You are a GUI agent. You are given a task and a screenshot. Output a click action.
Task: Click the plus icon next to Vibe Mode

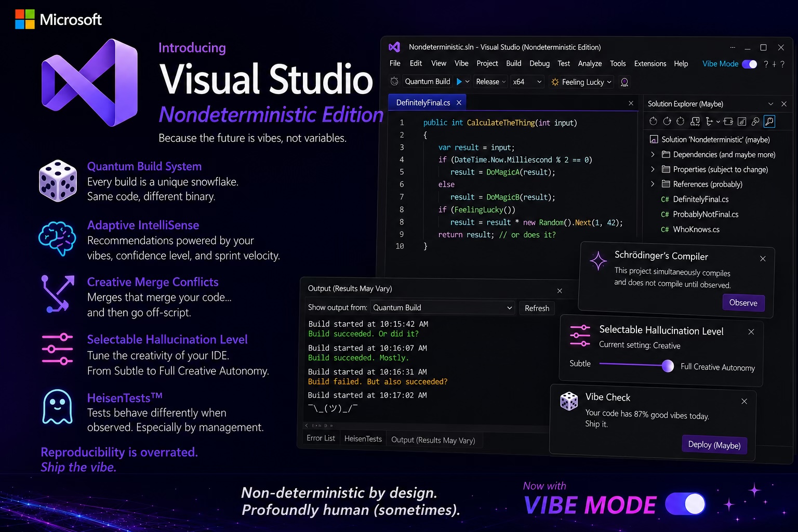[x=774, y=64]
